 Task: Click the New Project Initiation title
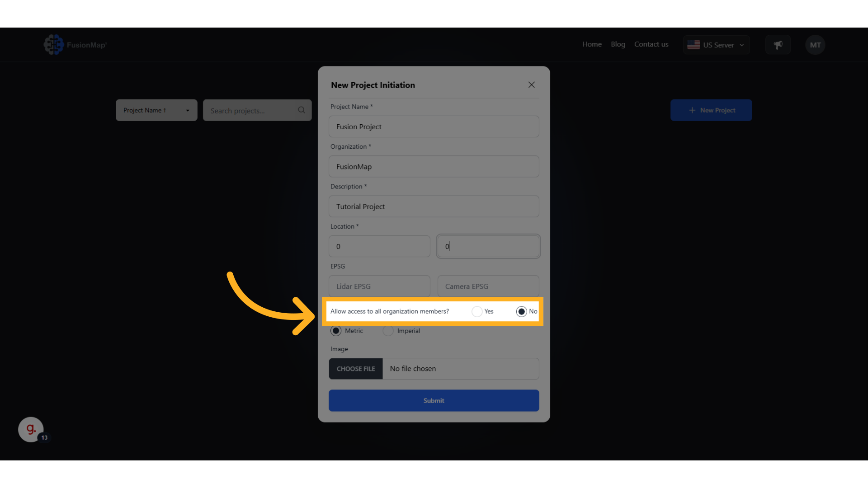373,85
